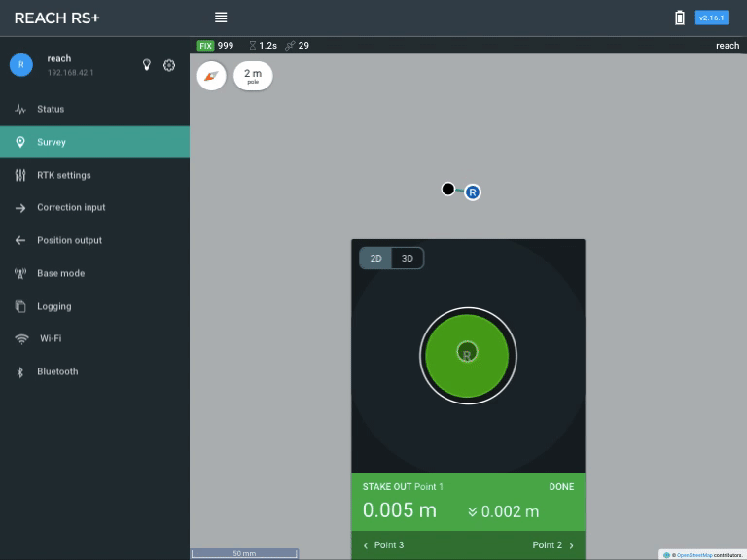Click the RTK settings sliders icon
Image resolution: width=747 pixels, height=560 pixels.
tap(20, 175)
